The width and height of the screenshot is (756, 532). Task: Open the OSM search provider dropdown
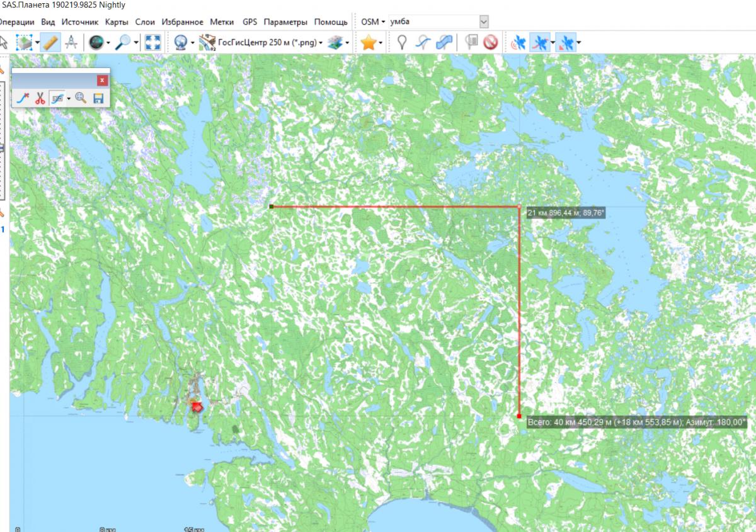372,21
